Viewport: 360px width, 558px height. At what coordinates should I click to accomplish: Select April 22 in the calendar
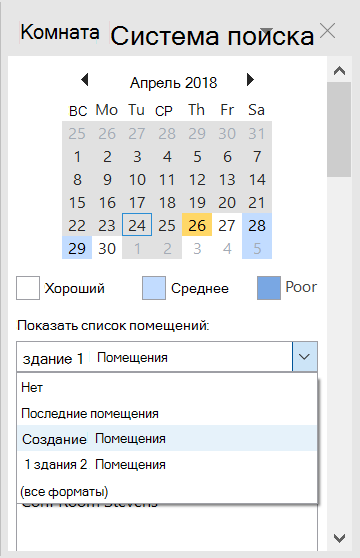[x=77, y=225]
